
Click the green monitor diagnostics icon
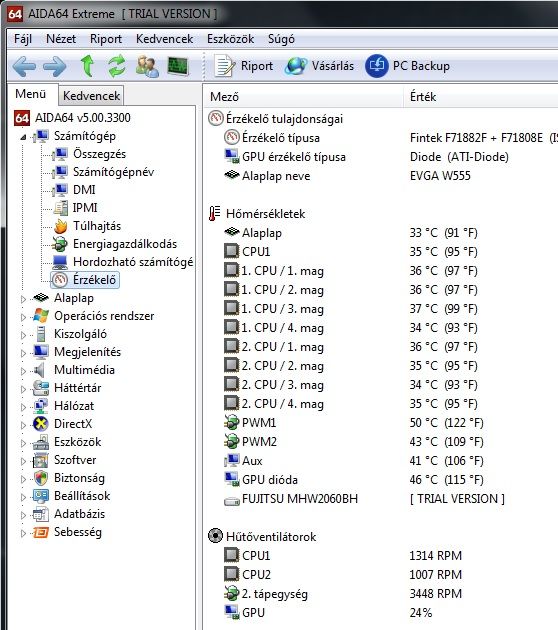pyautogui.click(x=178, y=66)
